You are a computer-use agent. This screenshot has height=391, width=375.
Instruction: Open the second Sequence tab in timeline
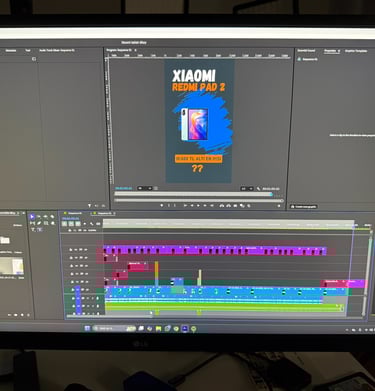click(104, 213)
